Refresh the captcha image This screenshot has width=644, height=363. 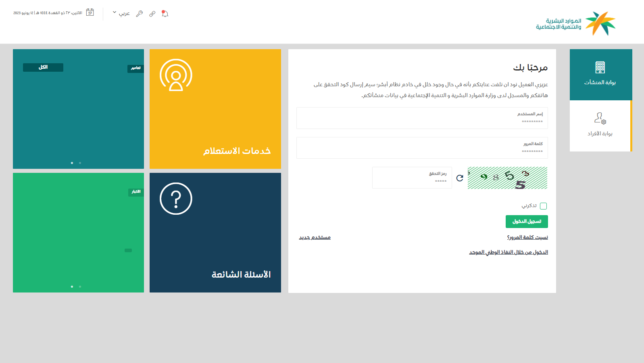(x=460, y=178)
